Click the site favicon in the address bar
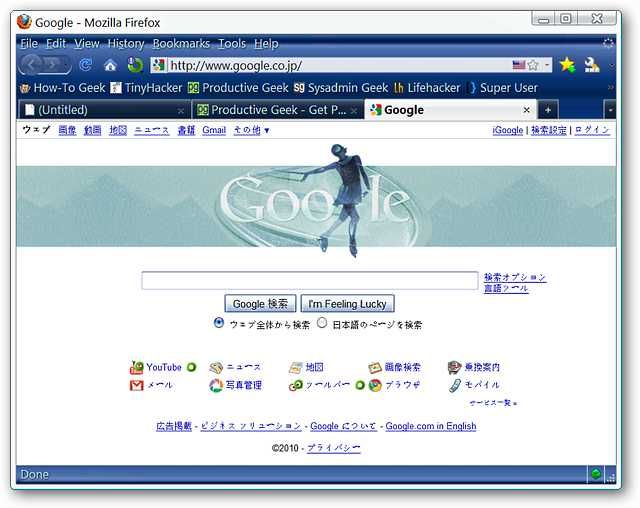Viewport: 640px width, 508px height. [x=159, y=65]
